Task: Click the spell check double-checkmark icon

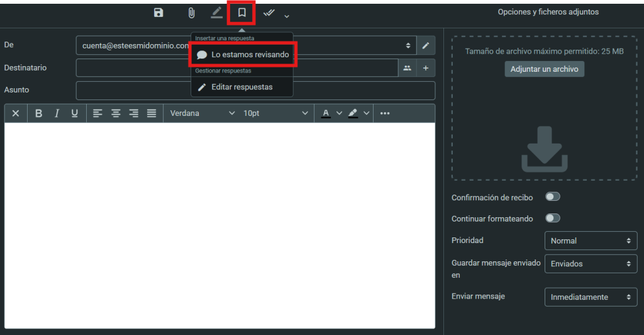Action: (269, 13)
